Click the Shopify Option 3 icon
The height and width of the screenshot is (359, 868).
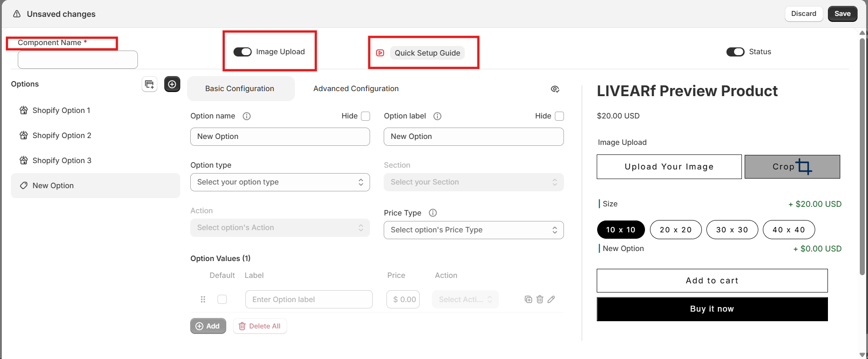pos(24,160)
